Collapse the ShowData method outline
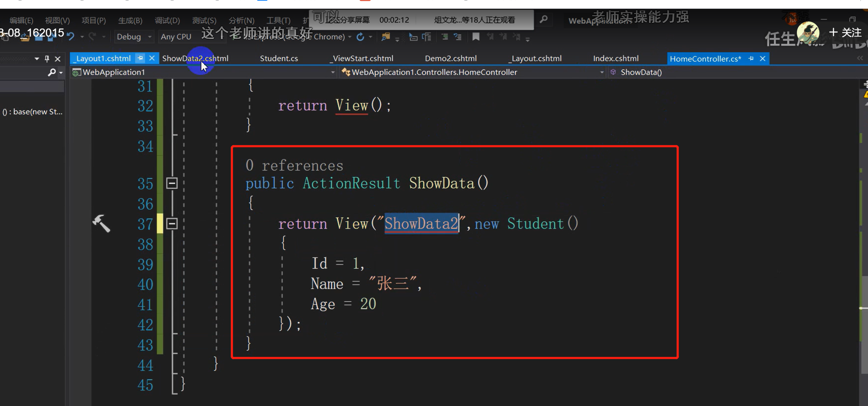The image size is (868, 406). click(172, 183)
